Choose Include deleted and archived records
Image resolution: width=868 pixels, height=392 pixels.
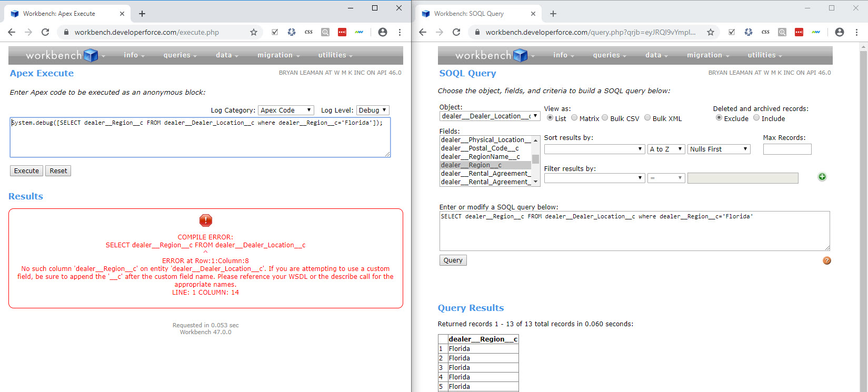[x=756, y=118]
